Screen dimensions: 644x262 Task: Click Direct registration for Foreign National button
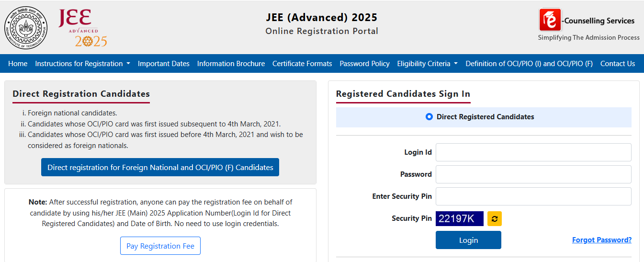click(160, 168)
